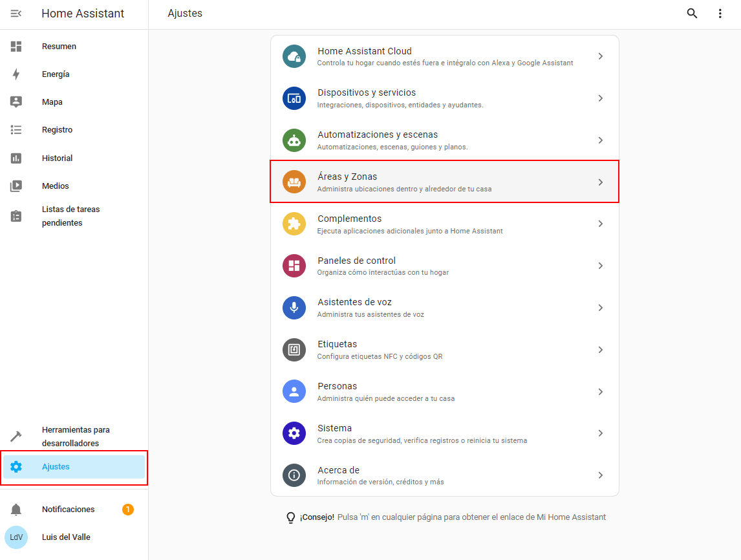Viewport: 741px width, 560px height.
Task: Click the Registro list icon
Action: [x=16, y=130]
